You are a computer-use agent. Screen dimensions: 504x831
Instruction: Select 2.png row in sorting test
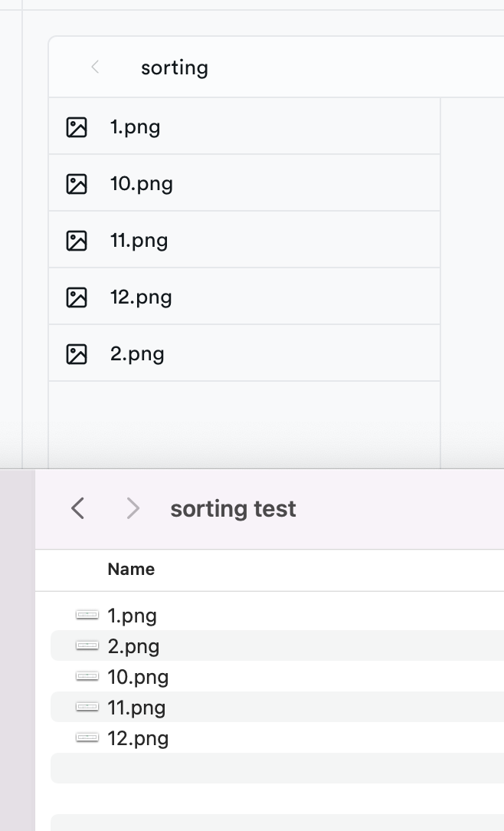click(x=230, y=645)
